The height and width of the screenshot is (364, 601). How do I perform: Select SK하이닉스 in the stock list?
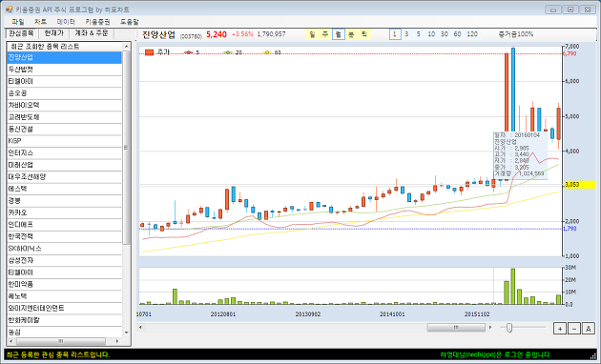(65, 249)
